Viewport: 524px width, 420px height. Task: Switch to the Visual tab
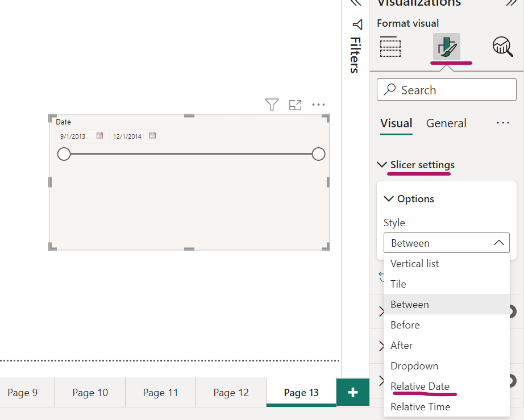[x=396, y=123]
